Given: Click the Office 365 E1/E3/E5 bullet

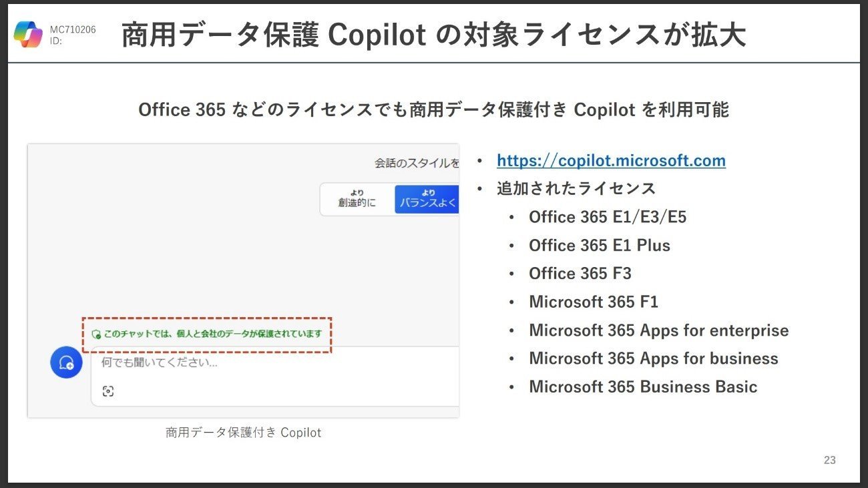Looking at the screenshot, I should point(608,217).
